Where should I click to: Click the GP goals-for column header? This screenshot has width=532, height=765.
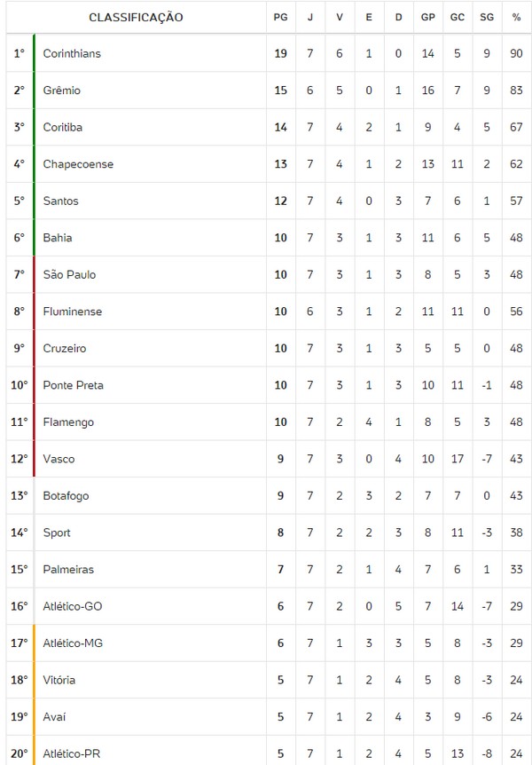pos(427,18)
